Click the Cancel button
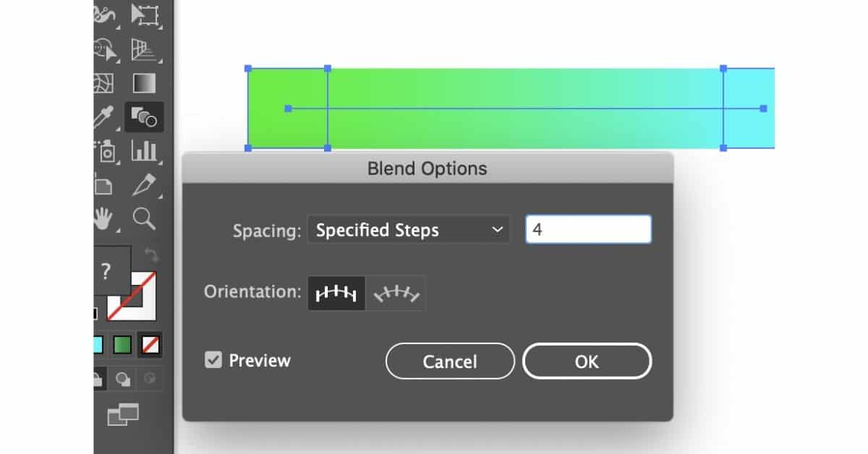 [449, 361]
